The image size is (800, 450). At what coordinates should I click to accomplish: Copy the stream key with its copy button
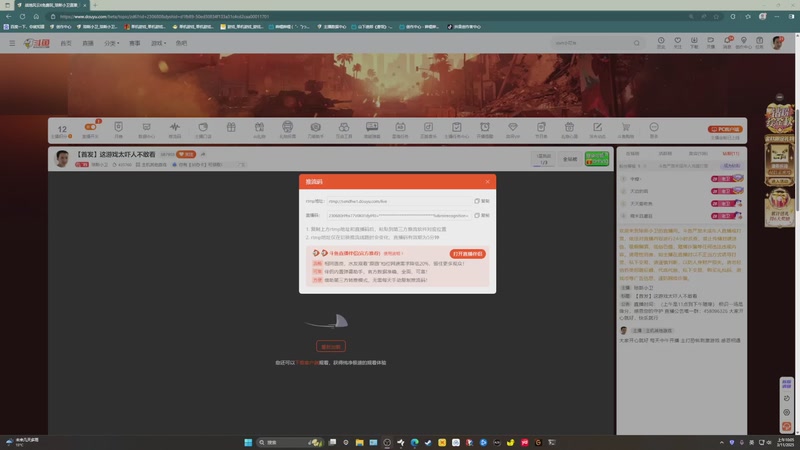(x=482, y=215)
